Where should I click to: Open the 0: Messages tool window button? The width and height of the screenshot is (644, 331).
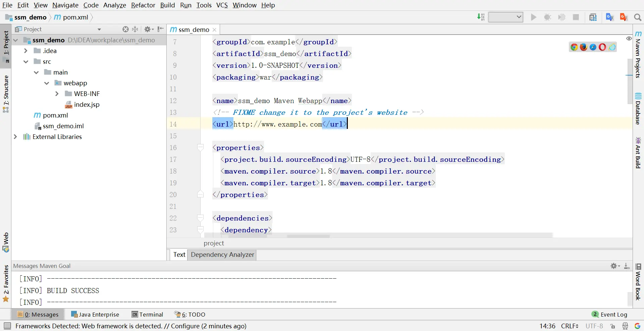coord(38,315)
